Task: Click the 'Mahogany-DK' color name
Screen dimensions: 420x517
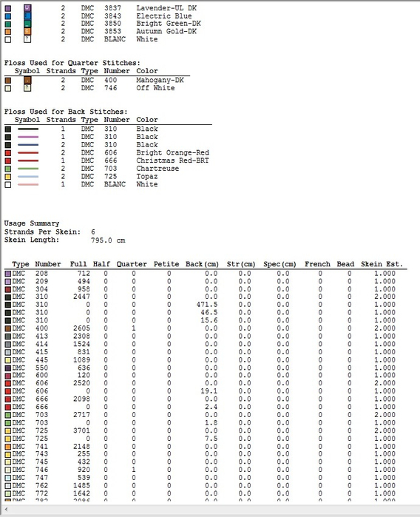Action: [x=160, y=80]
